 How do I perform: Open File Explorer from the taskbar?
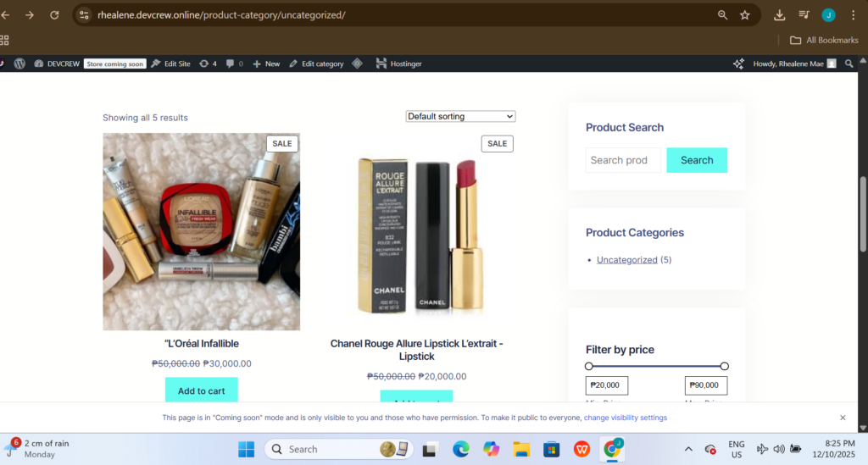tap(520, 449)
